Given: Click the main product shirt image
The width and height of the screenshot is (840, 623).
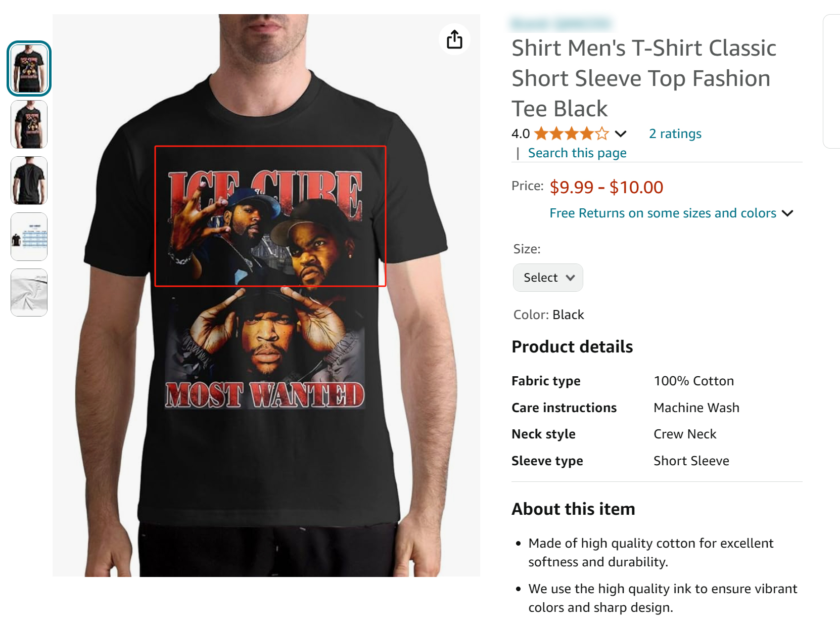Looking at the screenshot, I should (266, 295).
